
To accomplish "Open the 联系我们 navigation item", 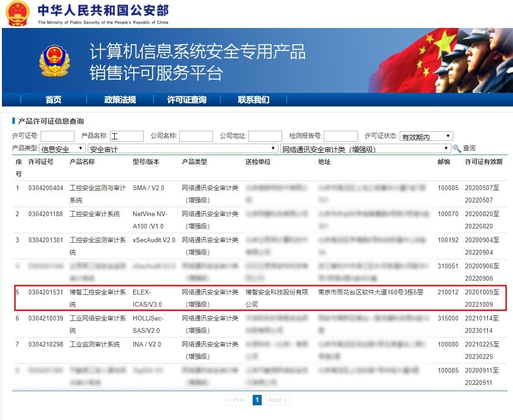I will point(254,100).
